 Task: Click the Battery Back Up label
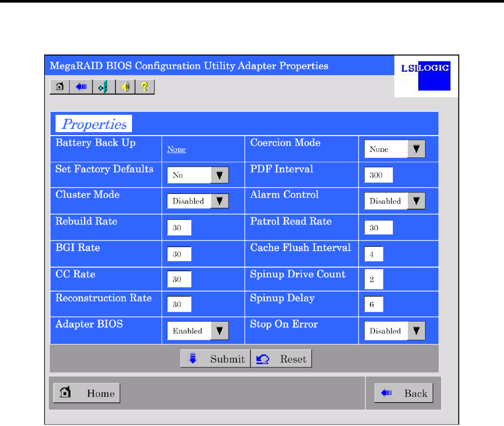point(96,143)
